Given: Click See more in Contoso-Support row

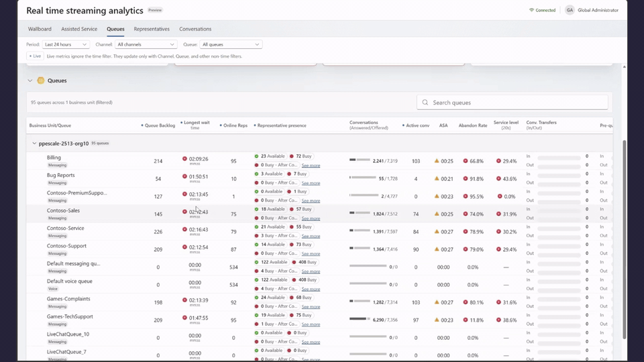Looking at the screenshot, I should [311, 253].
